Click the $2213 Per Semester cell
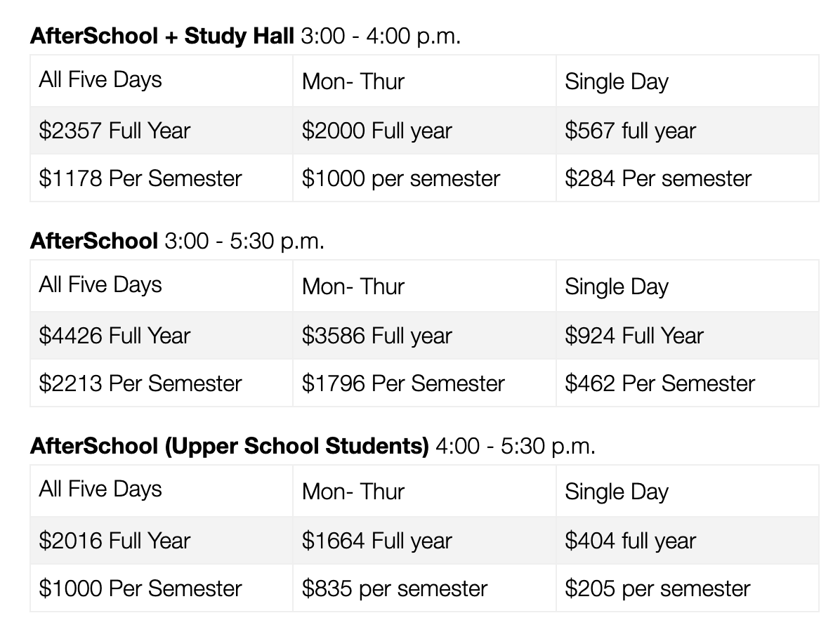The height and width of the screenshot is (632, 840). [162, 383]
